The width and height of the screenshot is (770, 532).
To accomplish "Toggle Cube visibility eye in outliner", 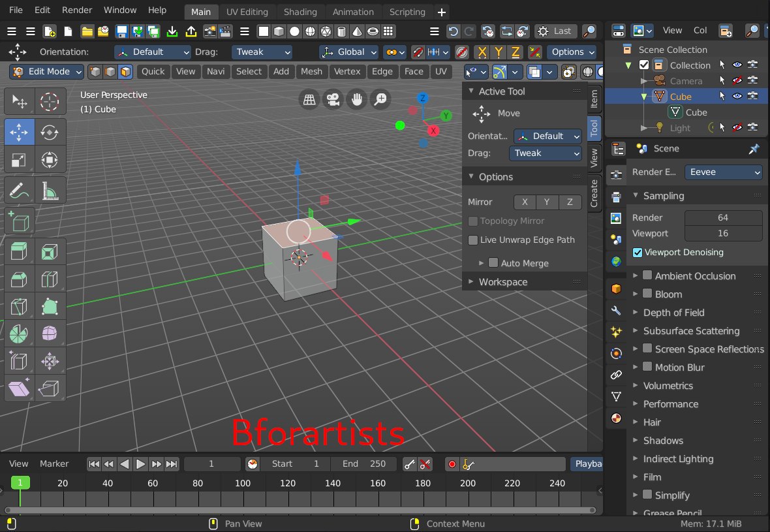I will point(737,96).
